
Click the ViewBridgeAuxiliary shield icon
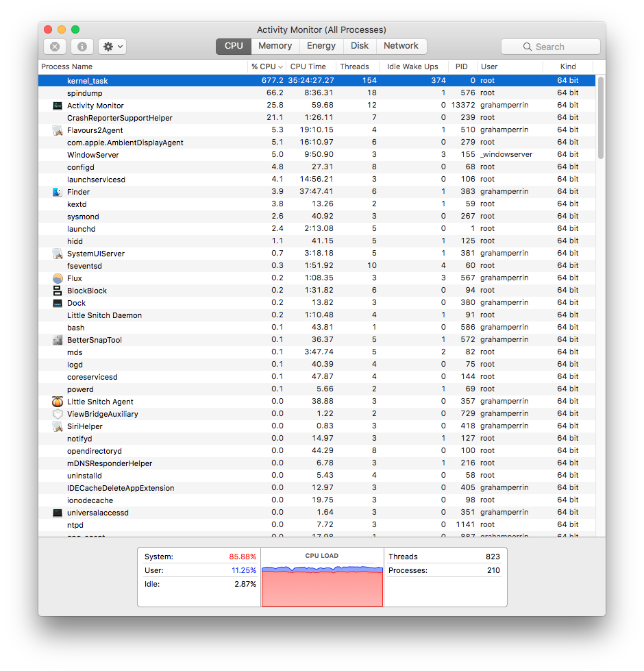tap(58, 414)
